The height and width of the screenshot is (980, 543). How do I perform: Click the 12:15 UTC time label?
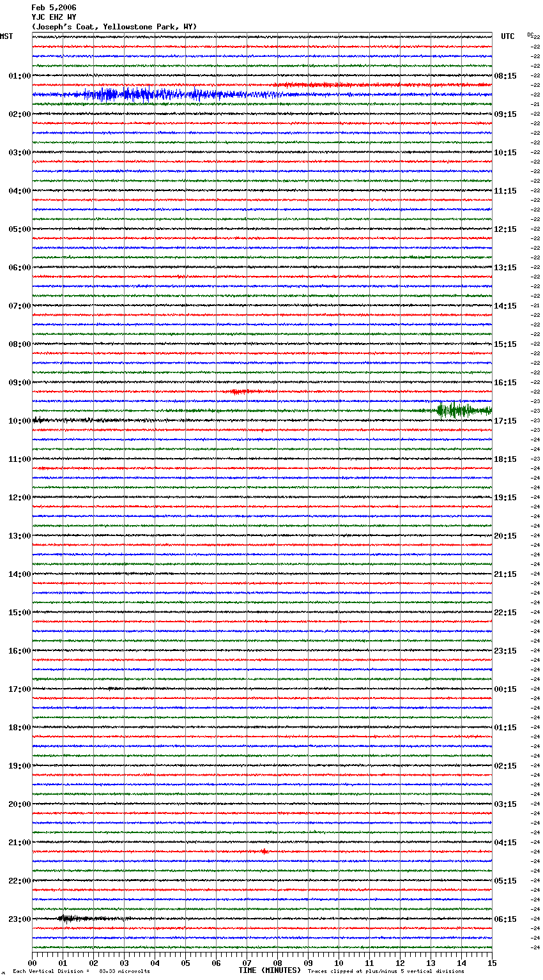tap(505, 229)
